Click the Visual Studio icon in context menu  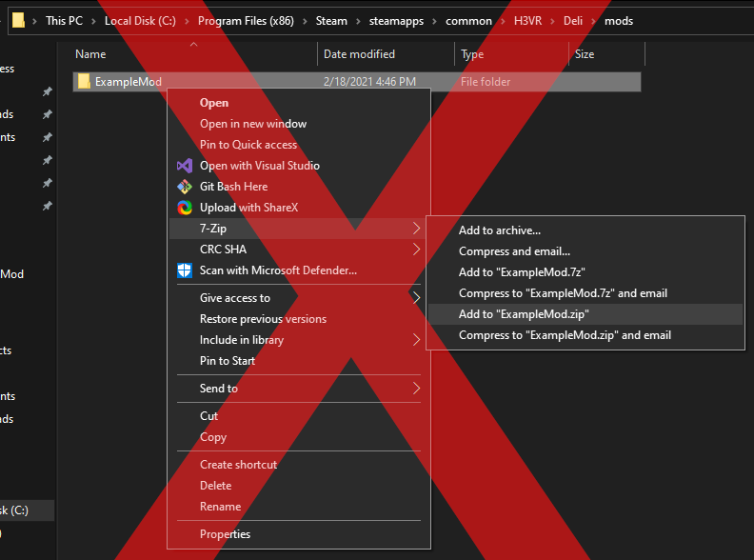(185, 166)
